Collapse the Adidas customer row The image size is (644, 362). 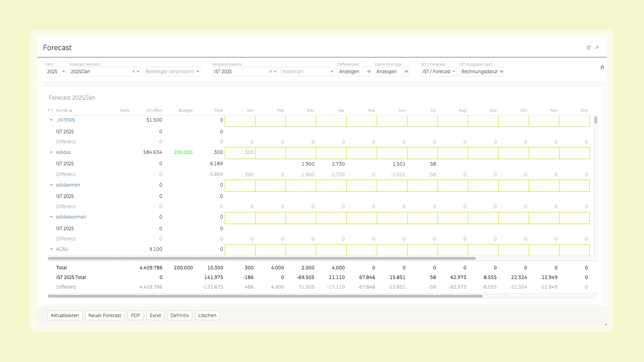51,152
